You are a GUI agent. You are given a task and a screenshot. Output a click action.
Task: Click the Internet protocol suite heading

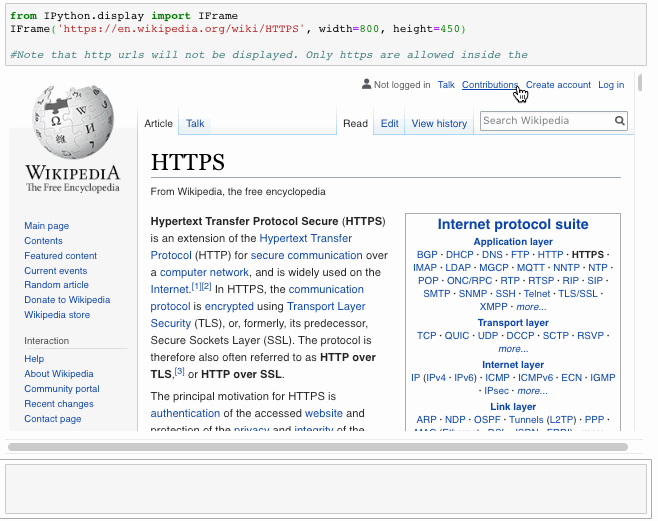pos(513,225)
